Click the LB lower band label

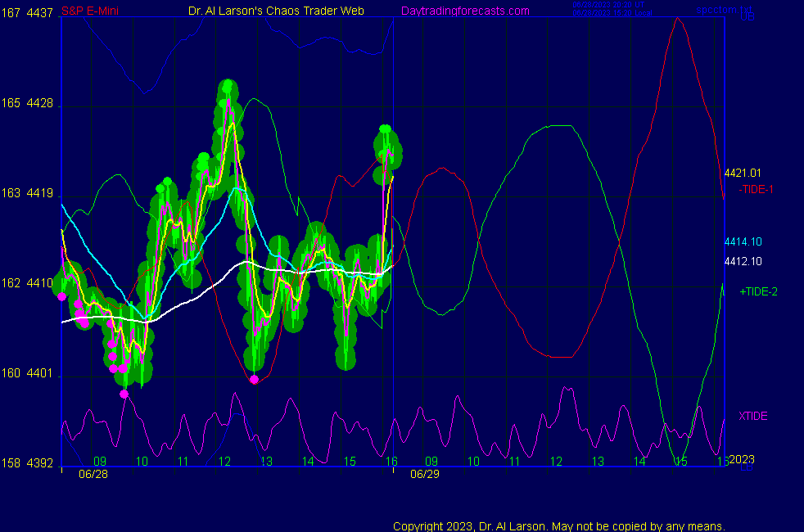pos(747,467)
